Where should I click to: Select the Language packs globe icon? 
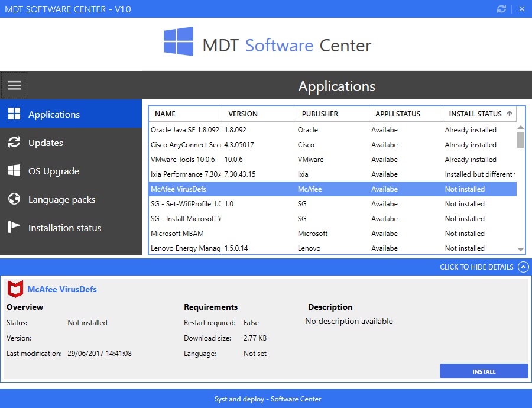pos(14,199)
